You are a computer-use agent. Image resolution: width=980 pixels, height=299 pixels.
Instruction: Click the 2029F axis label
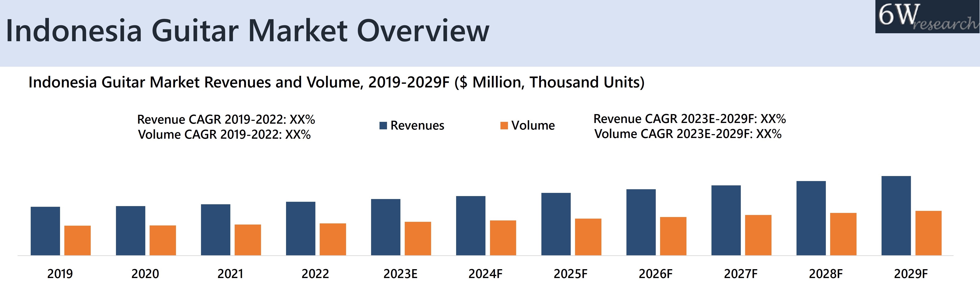(x=911, y=274)
